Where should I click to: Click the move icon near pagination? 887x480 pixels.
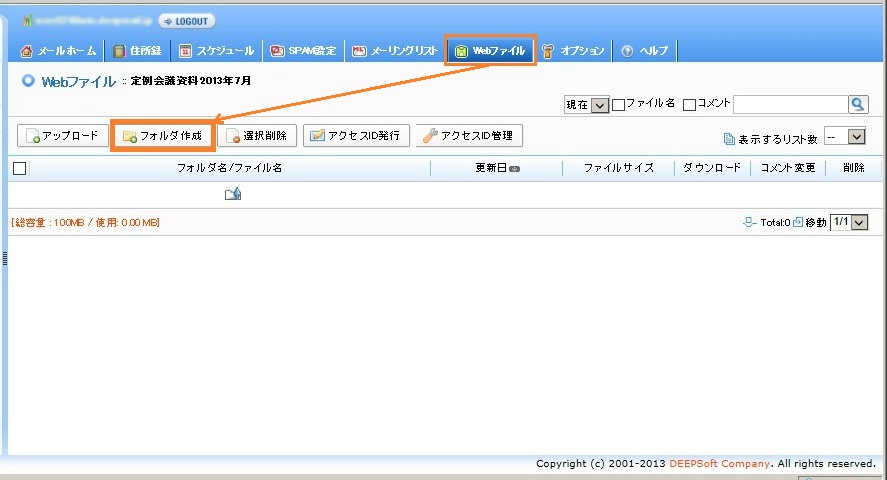pos(798,222)
